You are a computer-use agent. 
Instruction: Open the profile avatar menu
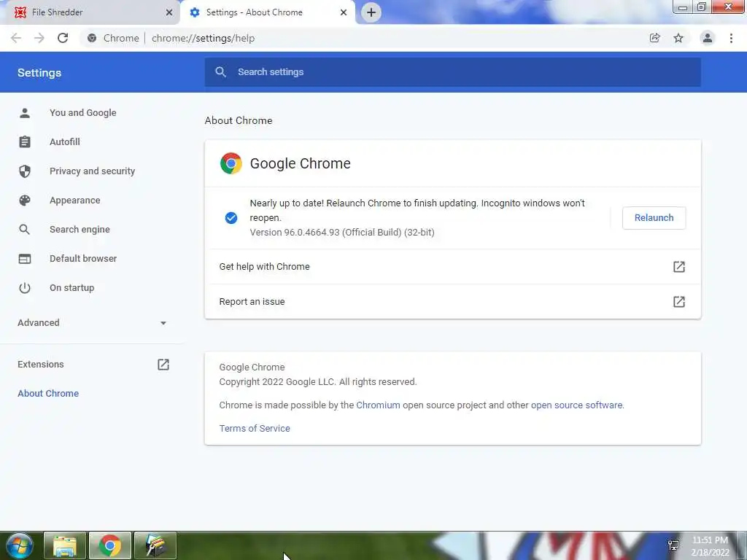click(708, 38)
